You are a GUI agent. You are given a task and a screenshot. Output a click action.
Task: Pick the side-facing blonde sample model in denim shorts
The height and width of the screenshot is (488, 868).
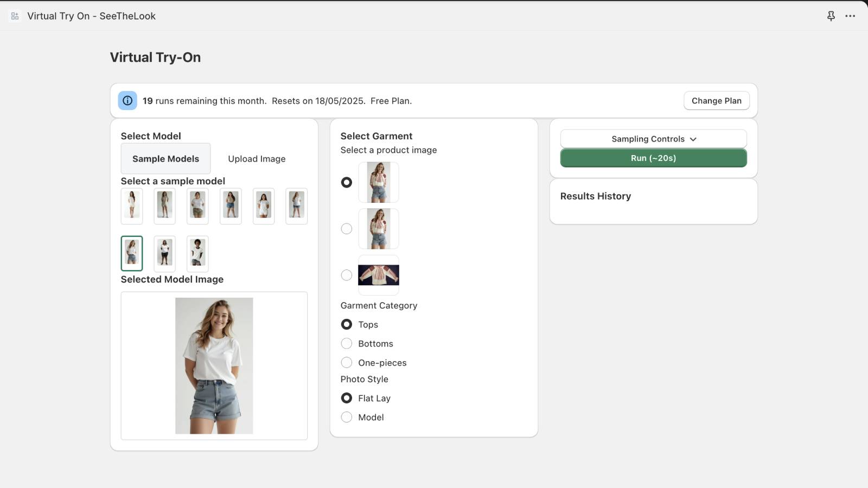tap(296, 206)
